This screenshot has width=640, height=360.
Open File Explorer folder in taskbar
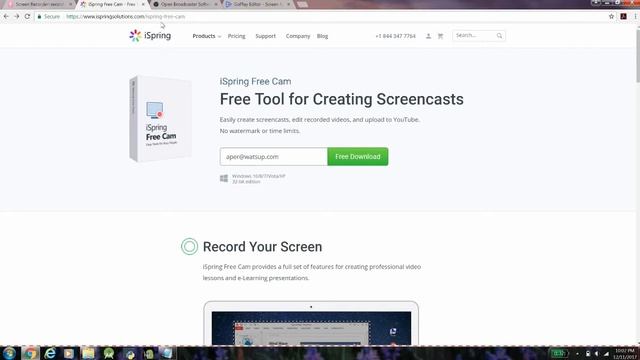click(88, 353)
